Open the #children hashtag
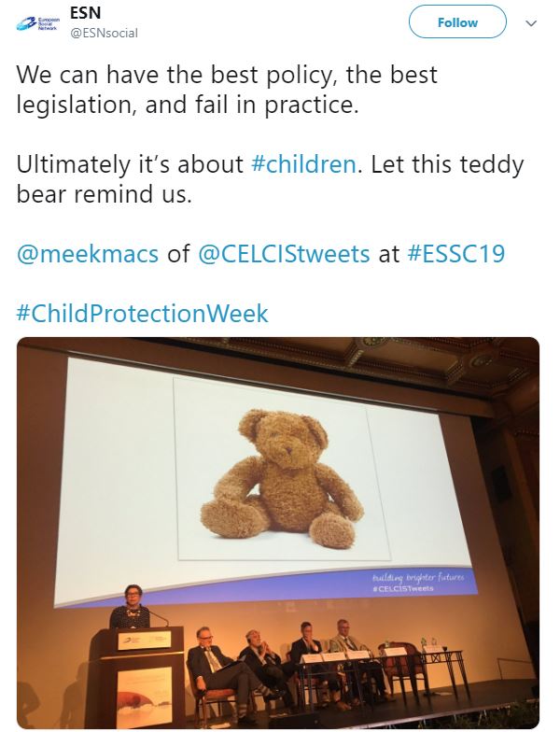The height and width of the screenshot is (732, 560). click(x=303, y=164)
